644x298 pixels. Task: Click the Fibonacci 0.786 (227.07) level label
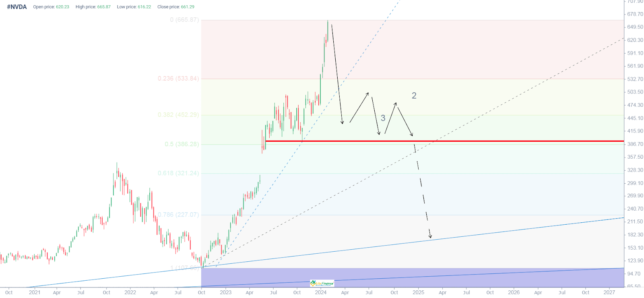[x=178, y=215]
